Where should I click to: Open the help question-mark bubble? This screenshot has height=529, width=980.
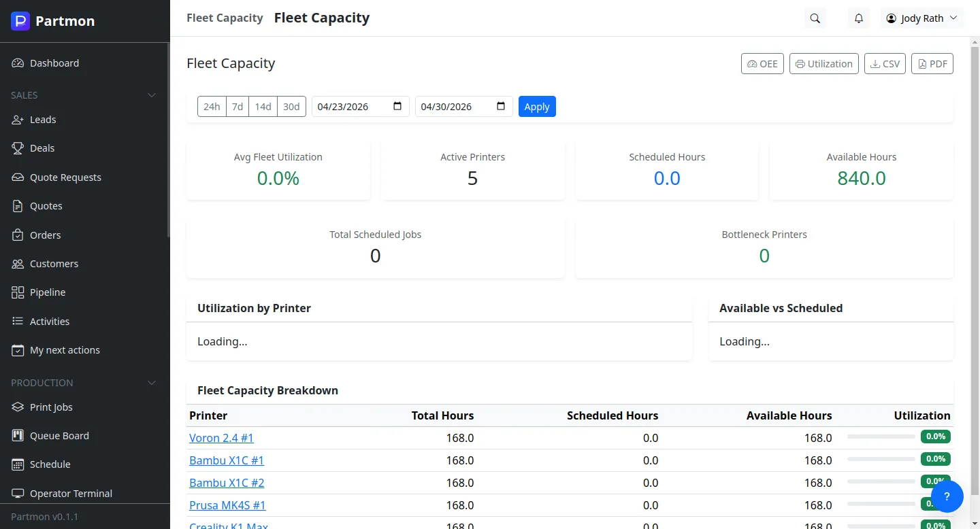[x=947, y=496]
